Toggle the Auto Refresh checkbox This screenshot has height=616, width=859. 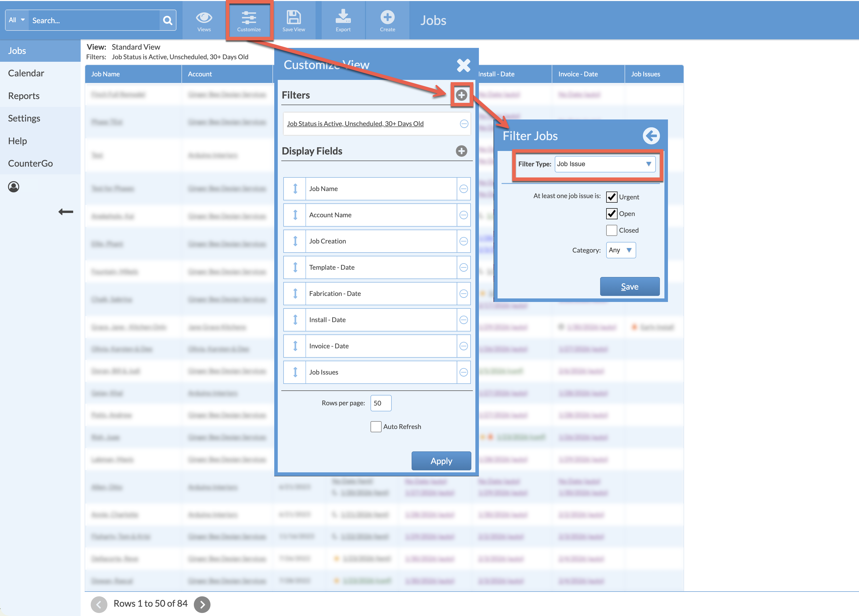tap(376, 426)
